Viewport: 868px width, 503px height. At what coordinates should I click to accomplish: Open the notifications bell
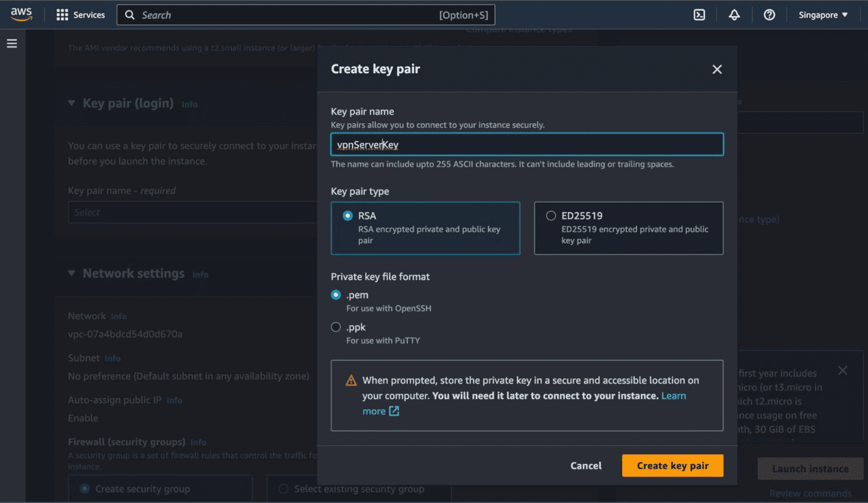(734, 15)
